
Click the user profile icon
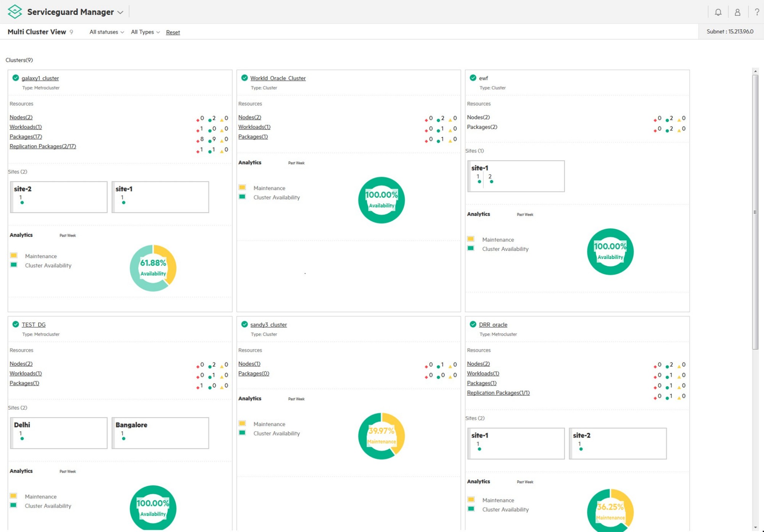(x=738, y=12)
